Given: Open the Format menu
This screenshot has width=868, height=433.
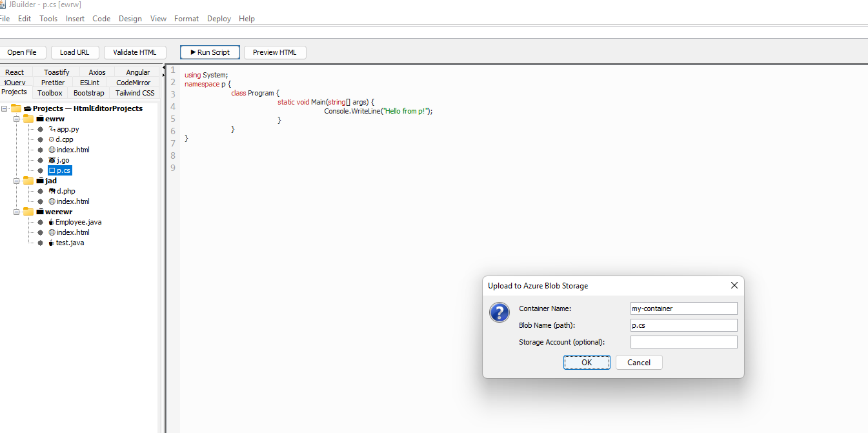Looking at the screenshot, I should point(187,19).
